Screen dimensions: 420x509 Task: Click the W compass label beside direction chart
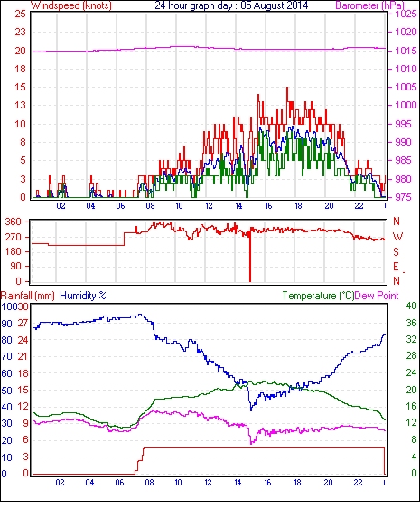click(397, 237)
